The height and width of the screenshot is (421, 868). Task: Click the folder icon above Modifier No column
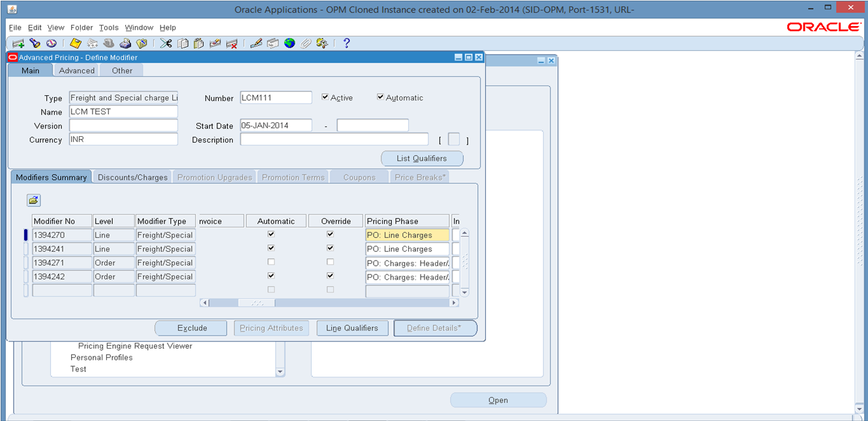[34, 200]
